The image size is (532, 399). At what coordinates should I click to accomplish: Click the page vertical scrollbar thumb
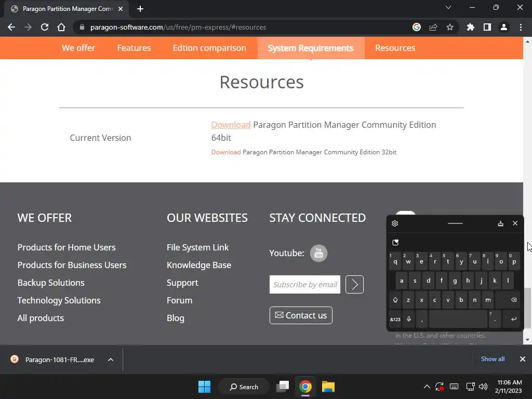[x=527, y=308]
